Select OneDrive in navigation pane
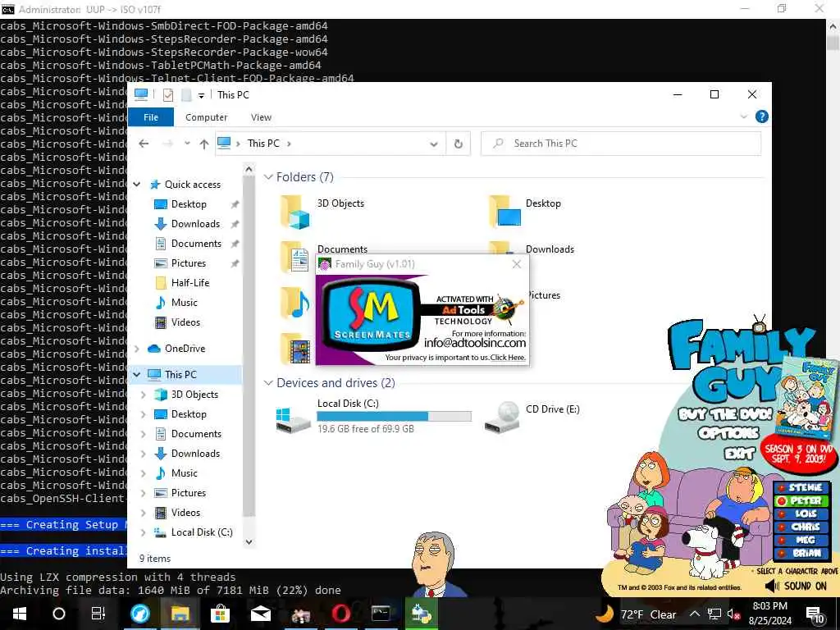 (185, 348)
